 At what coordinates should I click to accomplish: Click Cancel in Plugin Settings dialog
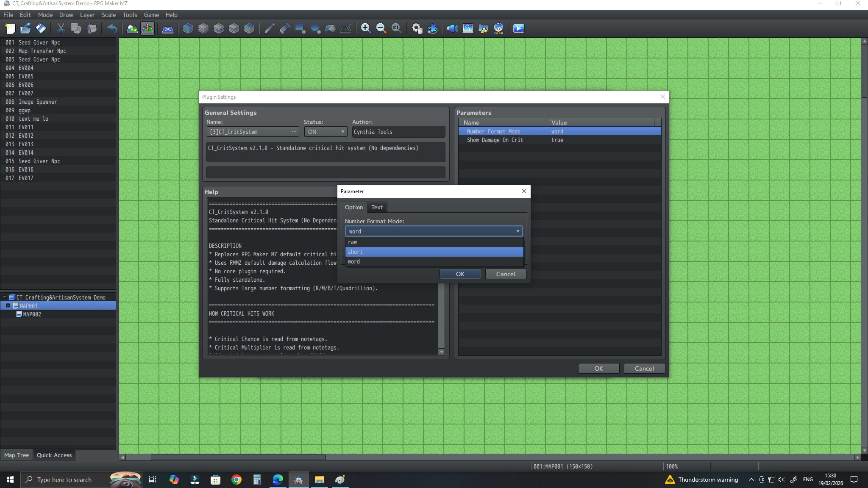point(644,369)
